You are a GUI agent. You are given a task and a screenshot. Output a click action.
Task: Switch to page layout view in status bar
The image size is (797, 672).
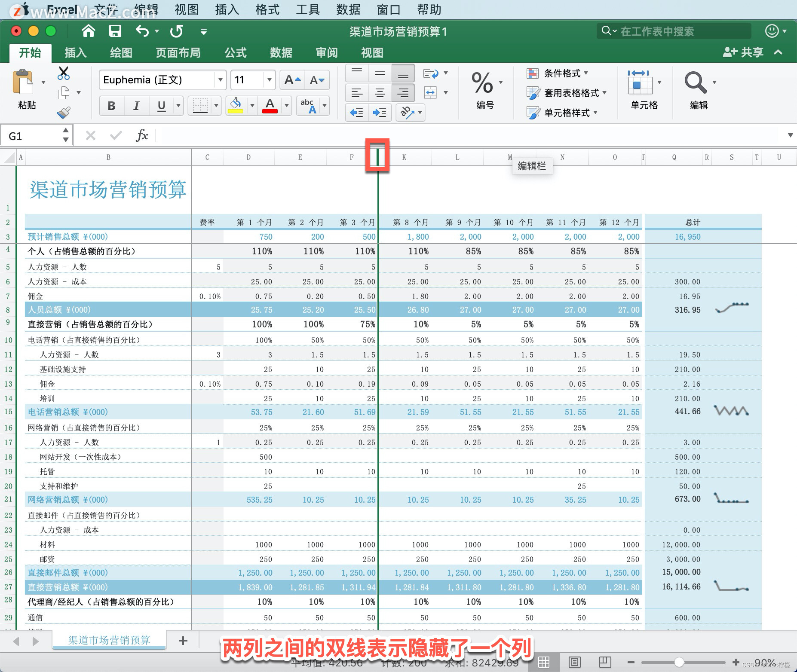575,662
